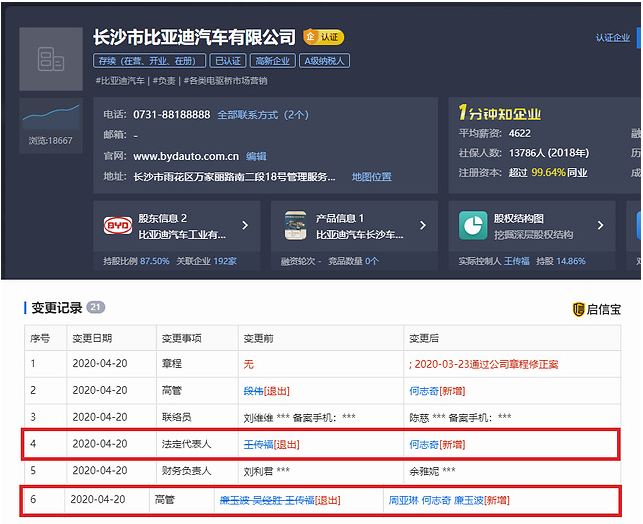The width and height of the screenshot is (643, 524).
Task: Click 余雅妮 in row 5 变更后
Action: point(424,472)
